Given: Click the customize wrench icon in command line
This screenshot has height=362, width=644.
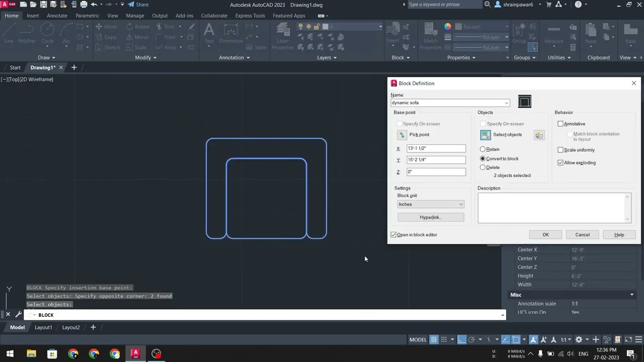Looking at the screenshot, I should [19, 315].
